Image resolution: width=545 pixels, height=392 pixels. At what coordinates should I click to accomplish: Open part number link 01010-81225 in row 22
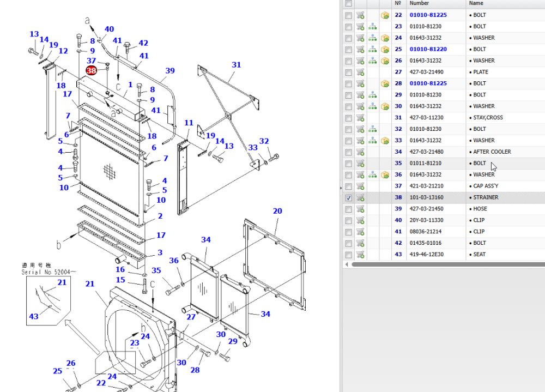[x=428, y=15]
